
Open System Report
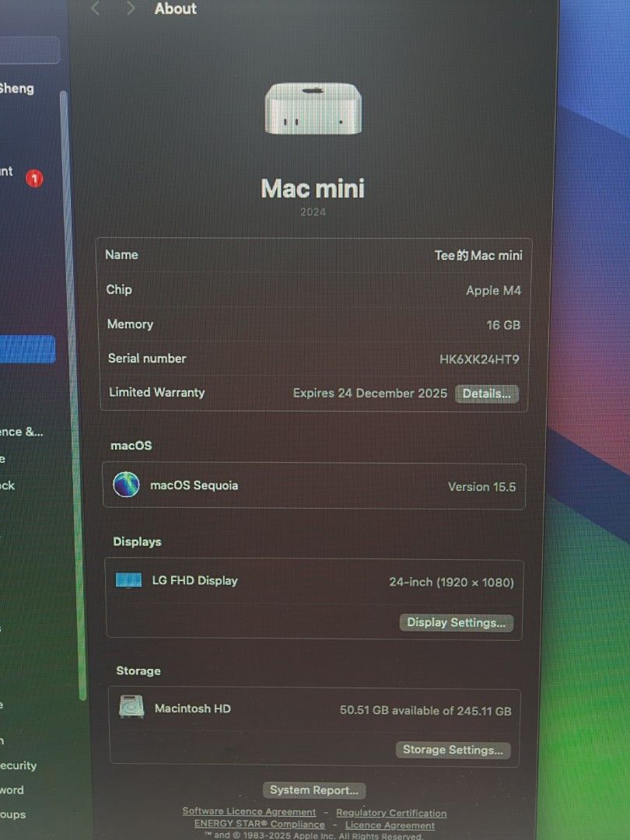click(x=314, y=789)
